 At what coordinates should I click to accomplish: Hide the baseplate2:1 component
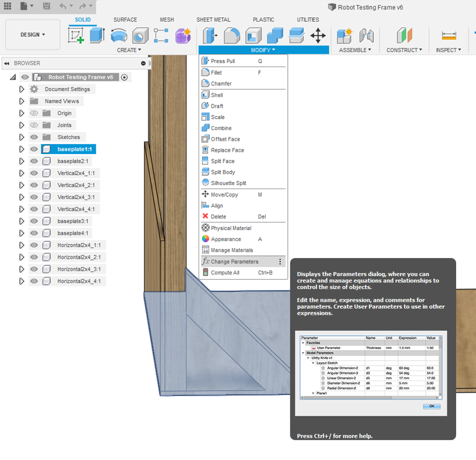[34, 161]
